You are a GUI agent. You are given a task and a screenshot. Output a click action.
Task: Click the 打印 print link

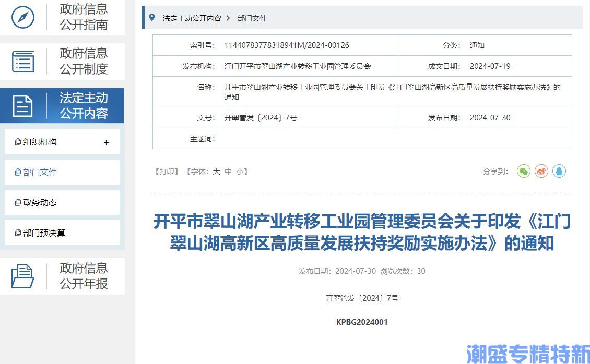click(x=167, y=172)
